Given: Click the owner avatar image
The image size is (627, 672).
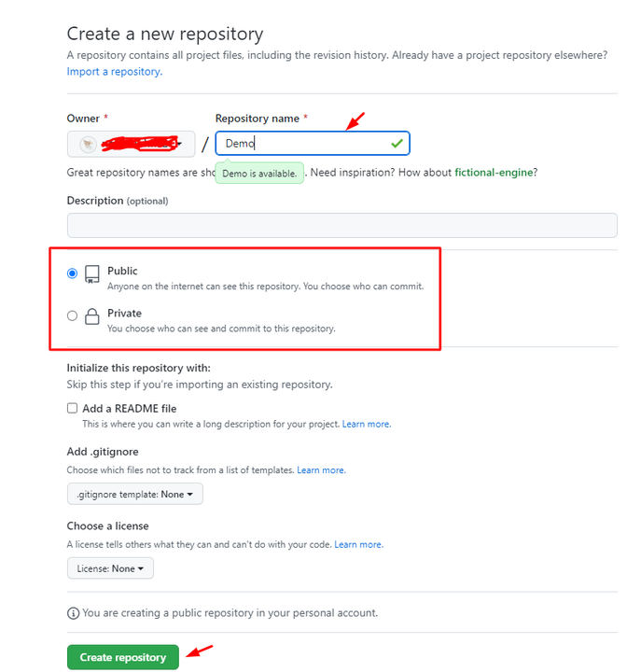Looking at the screenshot, I should pyautogui.click(x=89, y=144).
